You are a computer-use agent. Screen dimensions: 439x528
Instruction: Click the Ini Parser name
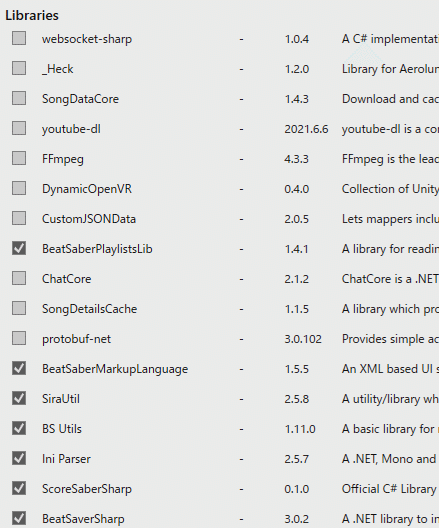[x=66, y=459]
